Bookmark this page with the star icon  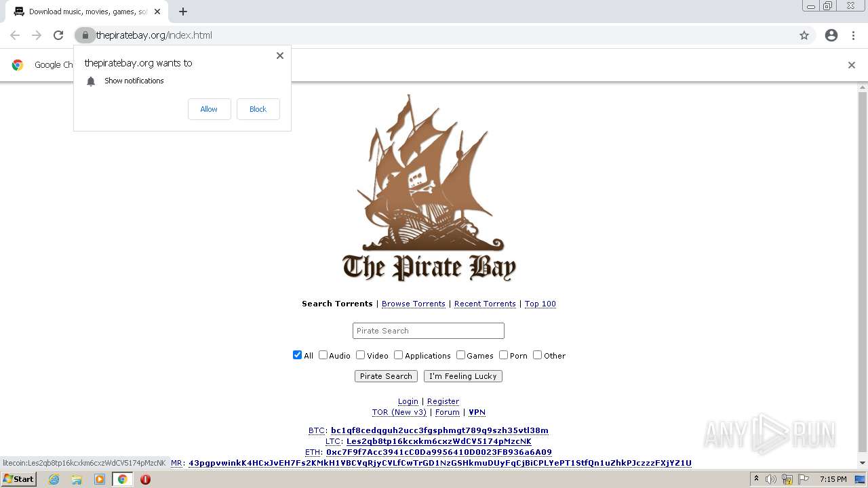pyautogui.click(x=804, y=35)
